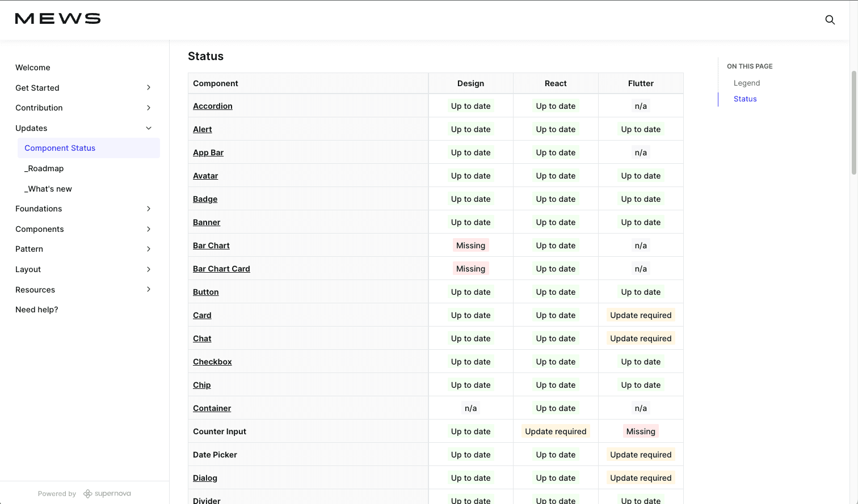Click the Supernova logo in footer

[107, 493]
